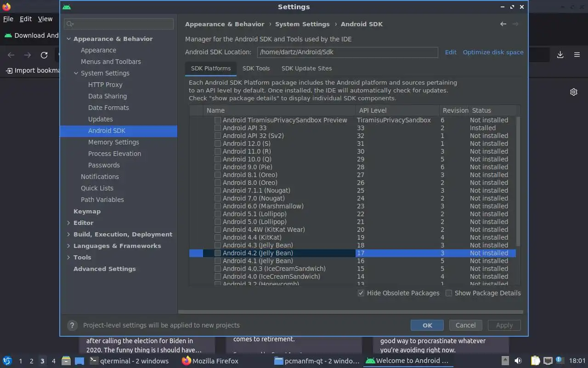Check Android 12.0 (S) checkbox
This screenshot has width=588, height=368.
click(218, 144)
